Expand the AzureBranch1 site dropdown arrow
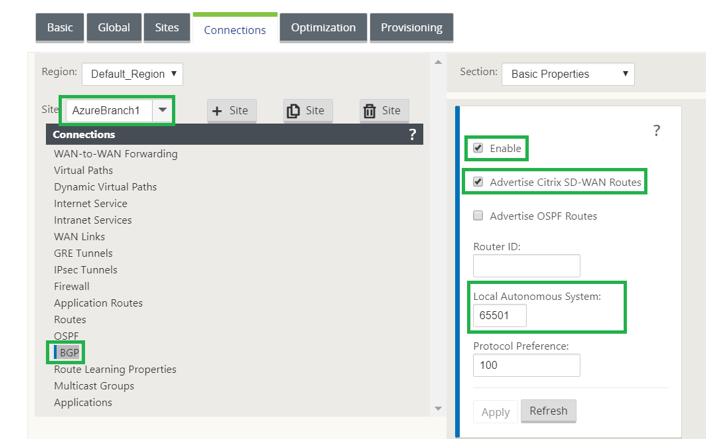The image size is (706, 439). (x=163, y=110)
